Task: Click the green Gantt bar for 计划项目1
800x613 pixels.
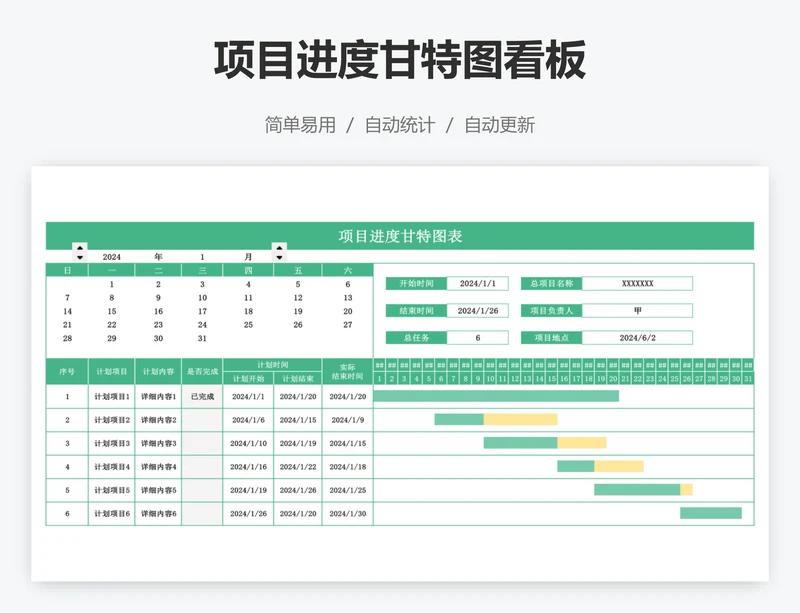Action: coord(495,396)
